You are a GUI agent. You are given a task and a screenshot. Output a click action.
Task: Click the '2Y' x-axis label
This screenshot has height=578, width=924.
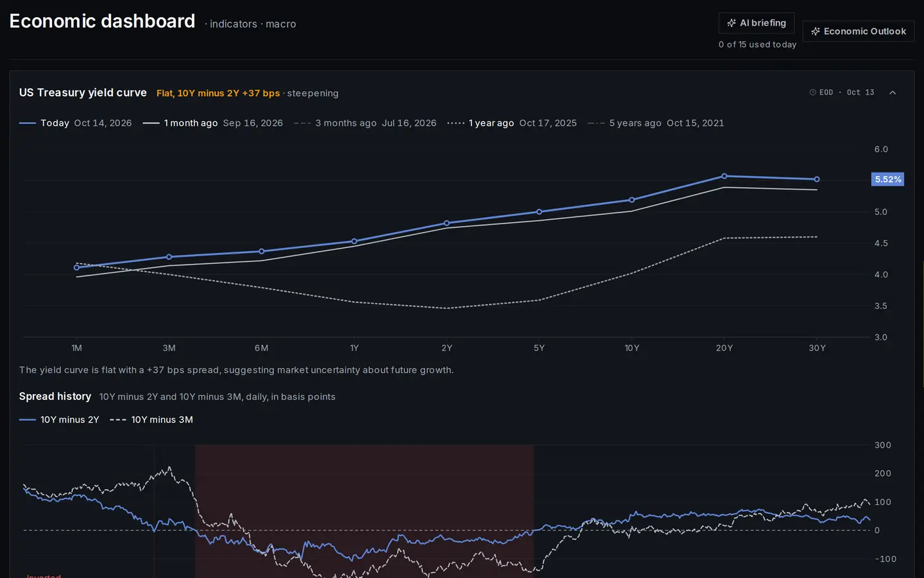coord(447,348)
